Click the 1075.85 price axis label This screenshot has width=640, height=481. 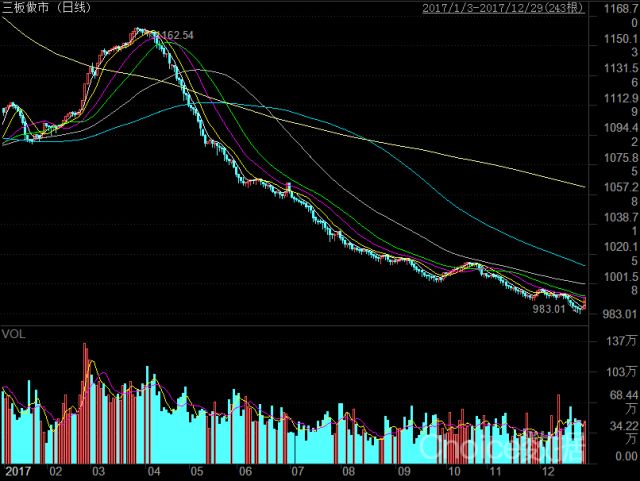[x=620, y=164]
